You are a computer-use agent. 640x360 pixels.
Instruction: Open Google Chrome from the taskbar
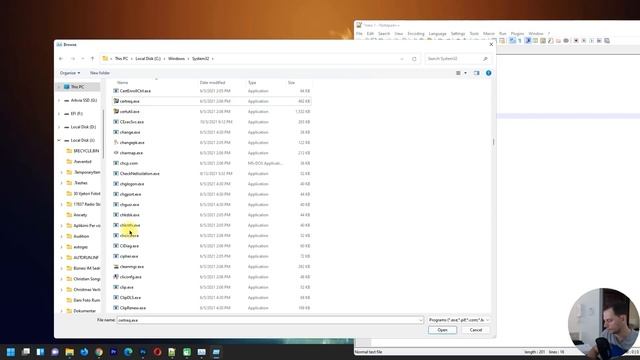(99, 352)
